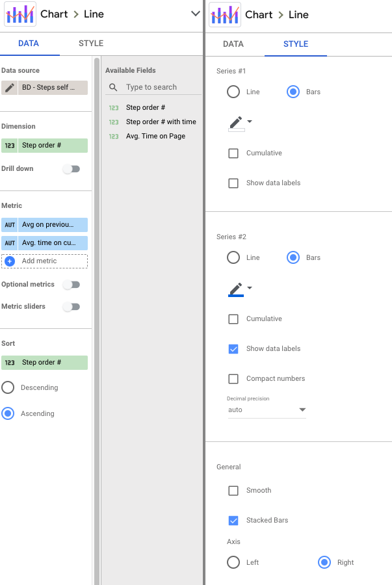Open Series #1 color pencil picker

[236, 123]
